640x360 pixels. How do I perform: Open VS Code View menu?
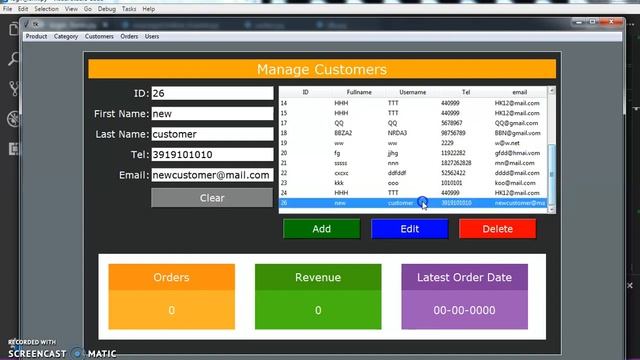point(71,9)
